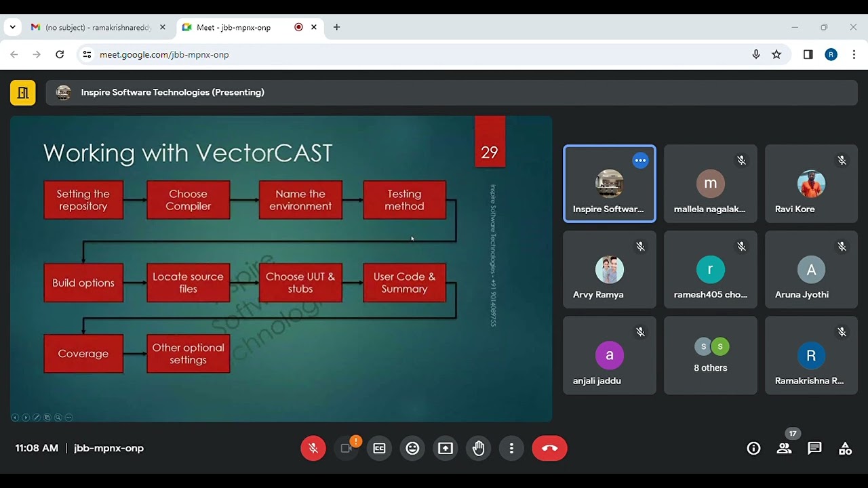This screenshot has width=868, height=488.
Task: Click muted mic icon on Ramakrishna tile
Action: click(842, 332)
